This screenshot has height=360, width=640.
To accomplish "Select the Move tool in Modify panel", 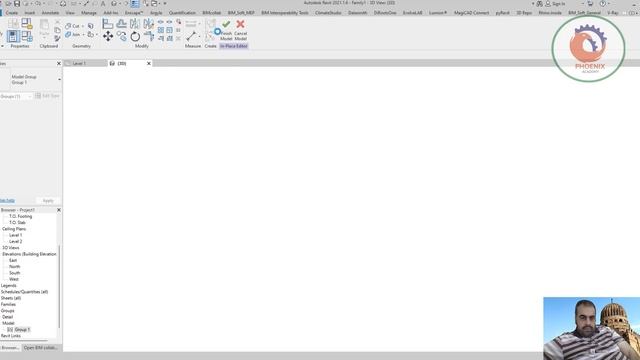I will (x=108, y=36).
